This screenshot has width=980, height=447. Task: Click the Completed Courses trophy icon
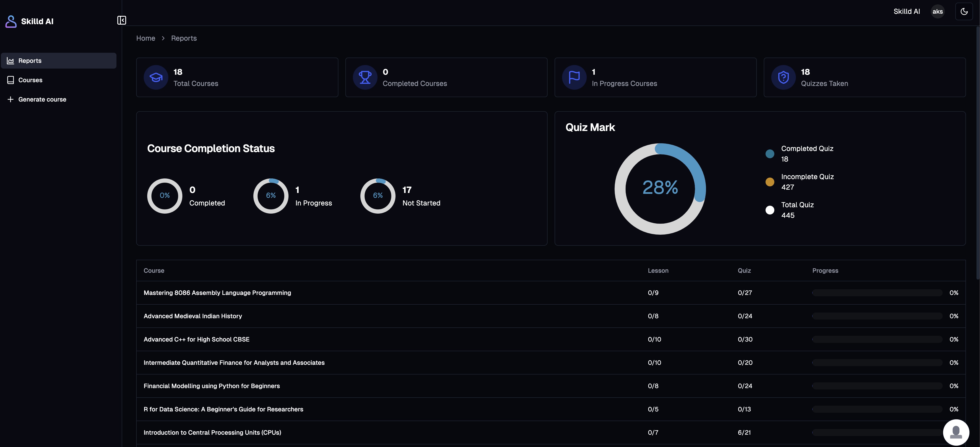click(x=365, y=78)
